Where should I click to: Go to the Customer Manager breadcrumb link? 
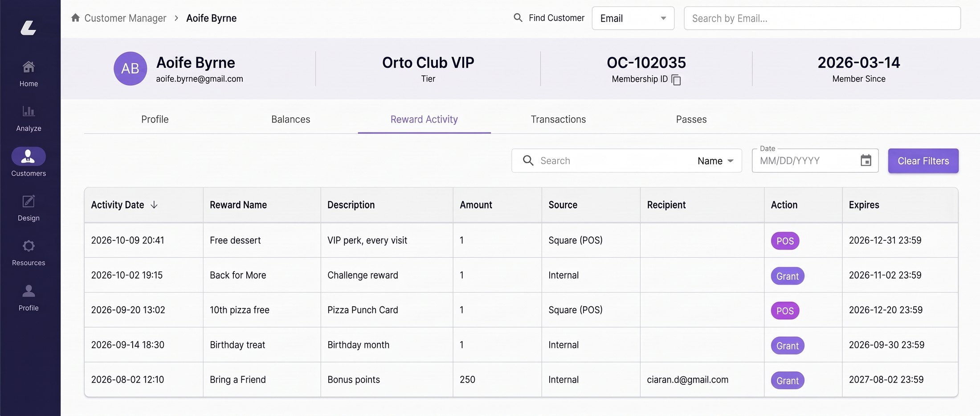click(125, 18)
